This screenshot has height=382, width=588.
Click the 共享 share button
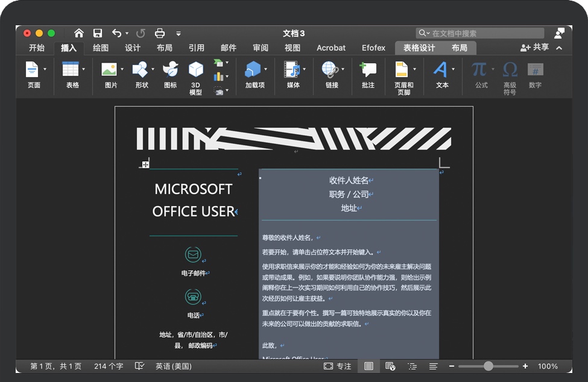pos(534,48)
